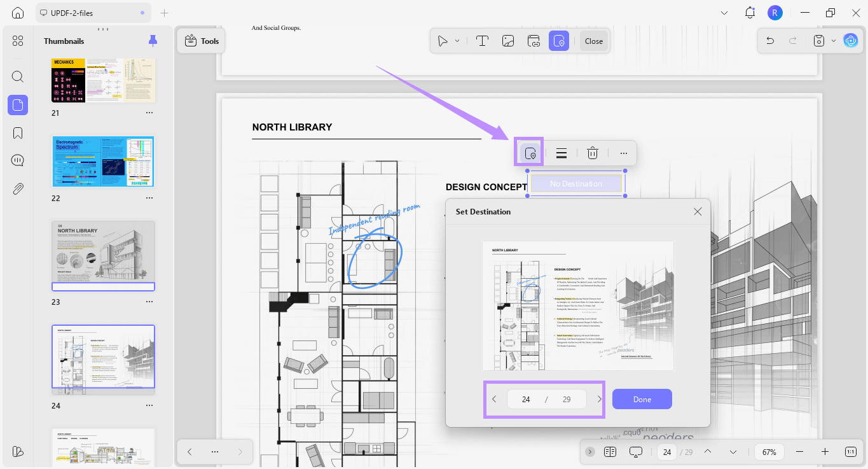
Task: Open page 22 thumbnail options menu
Action: (149, 198)
